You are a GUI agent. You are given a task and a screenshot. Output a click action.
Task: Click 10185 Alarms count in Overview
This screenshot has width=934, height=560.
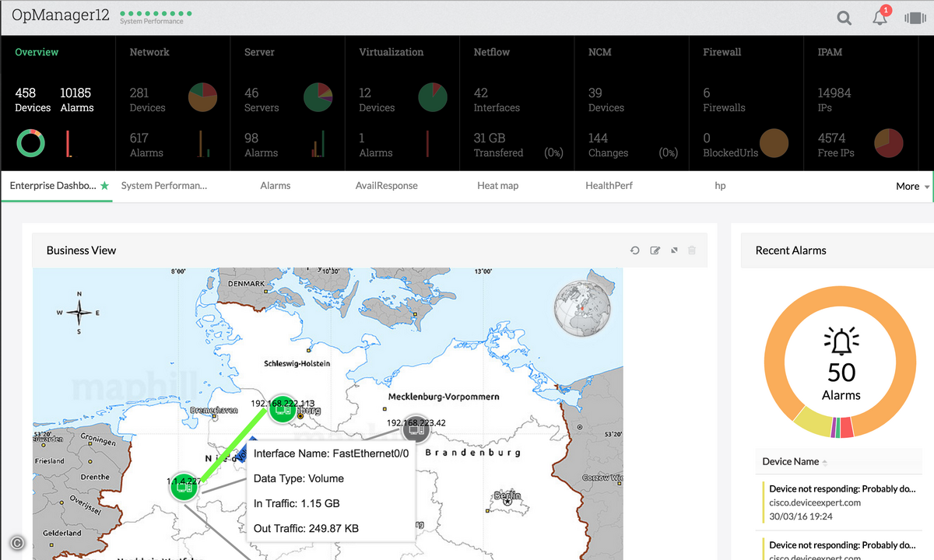[76, 100]
